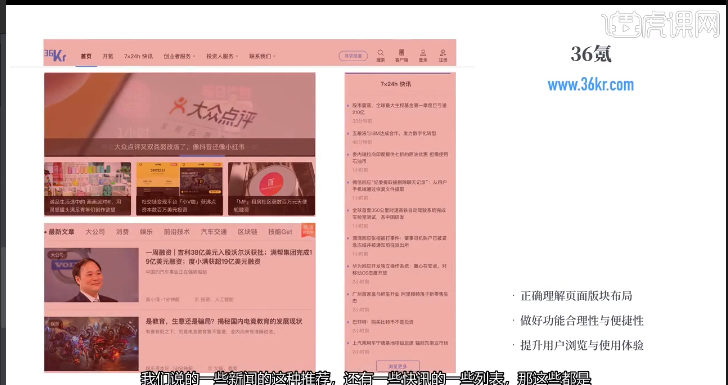
Task: Click the 正确理解页面版块布局 bullet text
Action: pyautogui.click(x=576, y=296)
